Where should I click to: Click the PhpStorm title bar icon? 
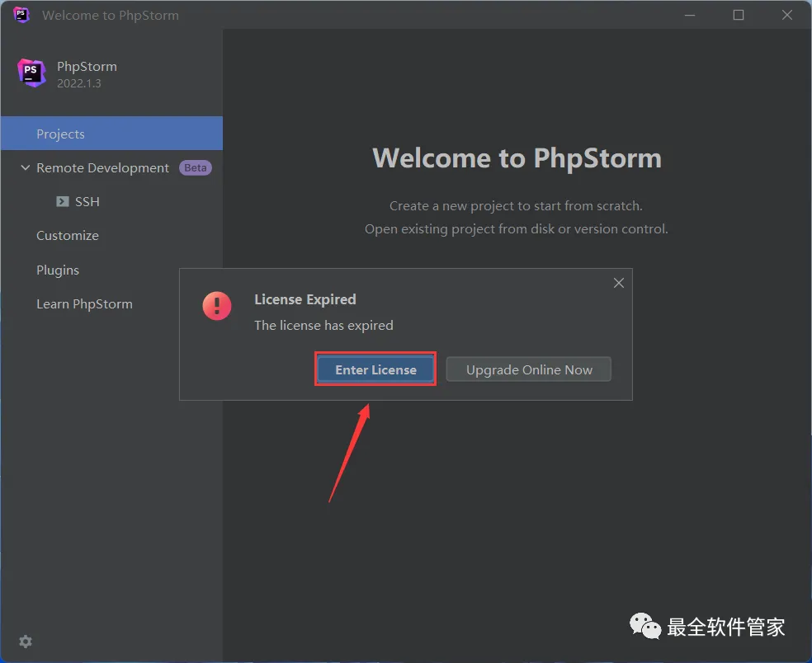tap(21, 15)
